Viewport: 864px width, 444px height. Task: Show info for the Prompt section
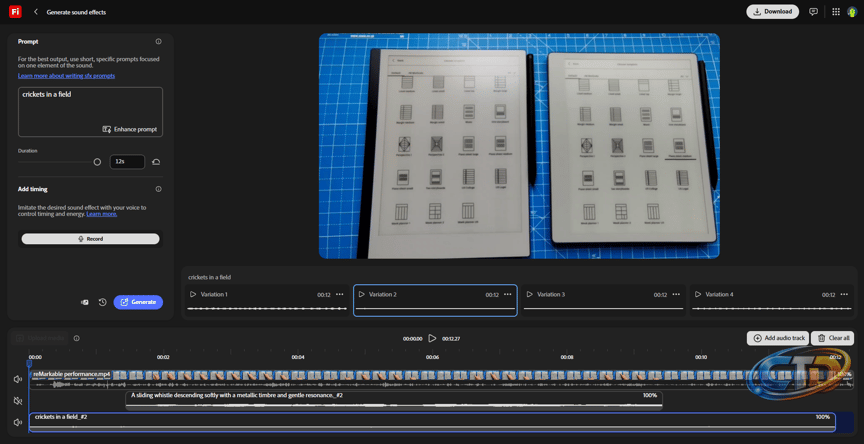click(x=159, y=41)
